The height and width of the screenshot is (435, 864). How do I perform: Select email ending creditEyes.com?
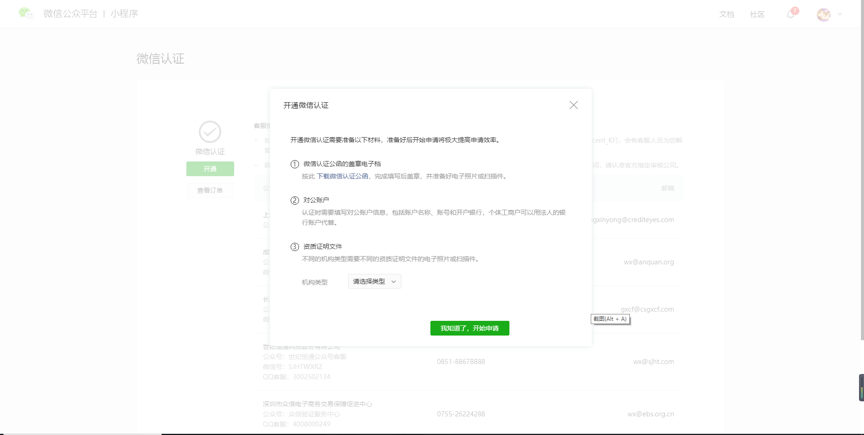coord(633,219)
